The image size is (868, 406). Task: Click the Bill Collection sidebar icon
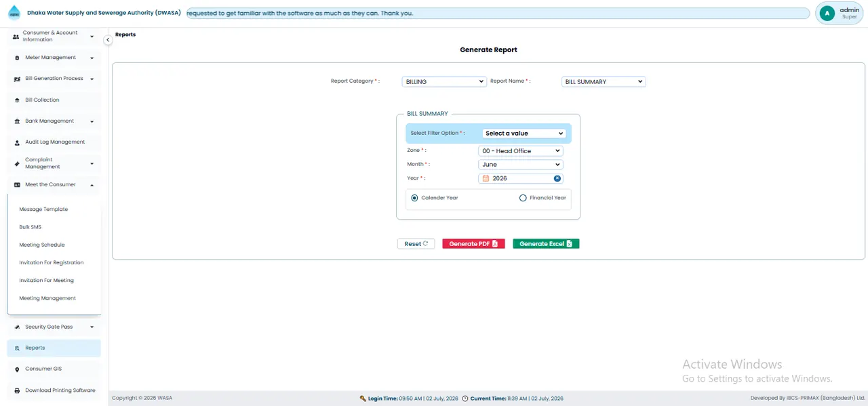(17, 100)
